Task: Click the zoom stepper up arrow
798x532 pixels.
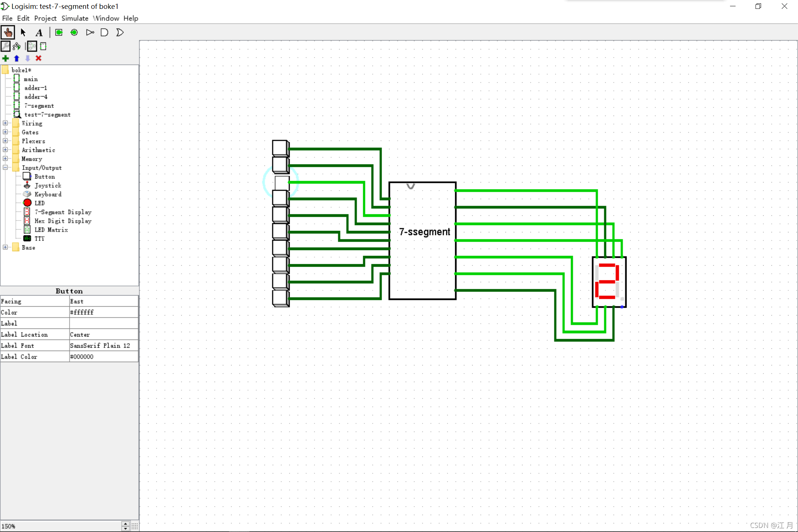Action: coord(126,524)
